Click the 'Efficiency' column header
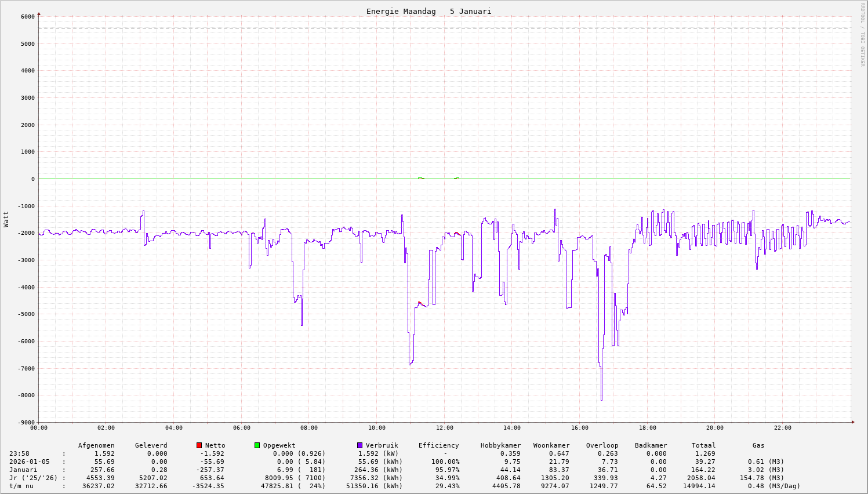This screenshot has height=494, width=868. [438, 445]
